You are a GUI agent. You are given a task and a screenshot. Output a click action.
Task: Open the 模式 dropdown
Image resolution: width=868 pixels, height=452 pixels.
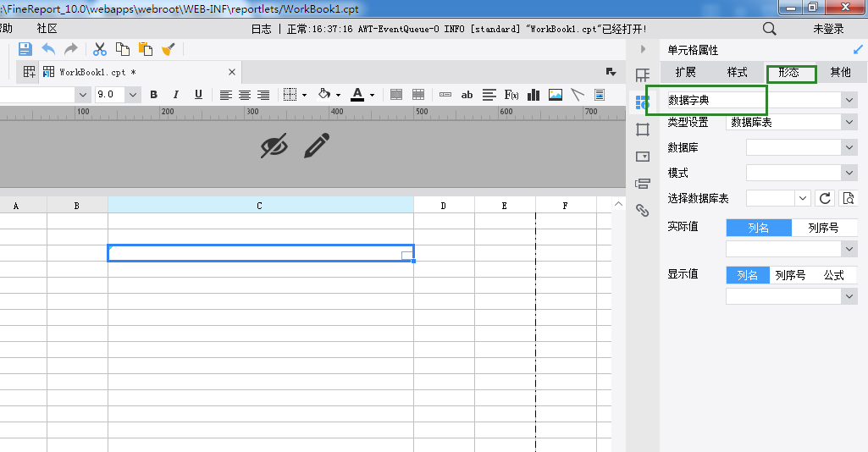(x=849, y=173)
